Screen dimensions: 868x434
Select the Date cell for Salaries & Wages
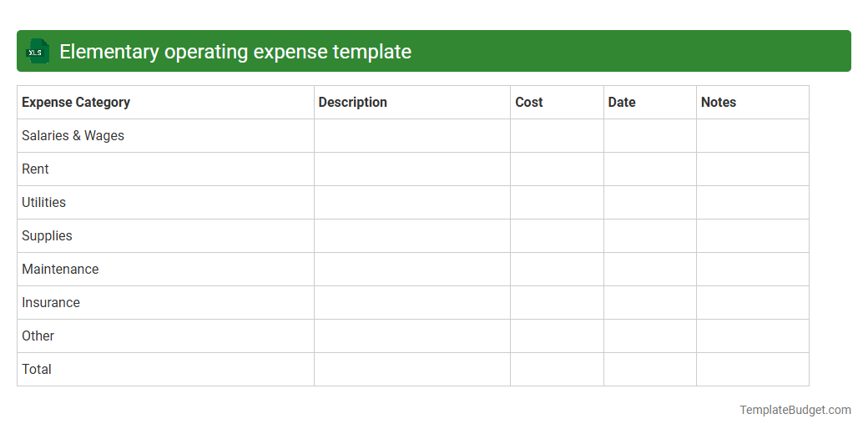tap(650, 135)
